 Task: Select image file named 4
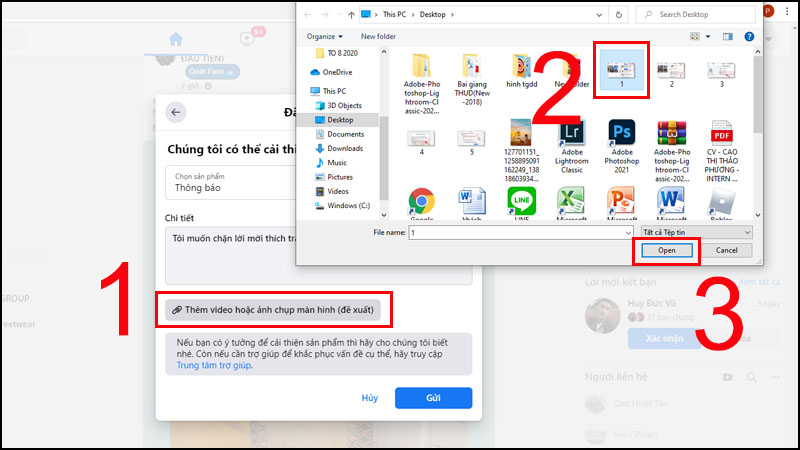point(421,142)
